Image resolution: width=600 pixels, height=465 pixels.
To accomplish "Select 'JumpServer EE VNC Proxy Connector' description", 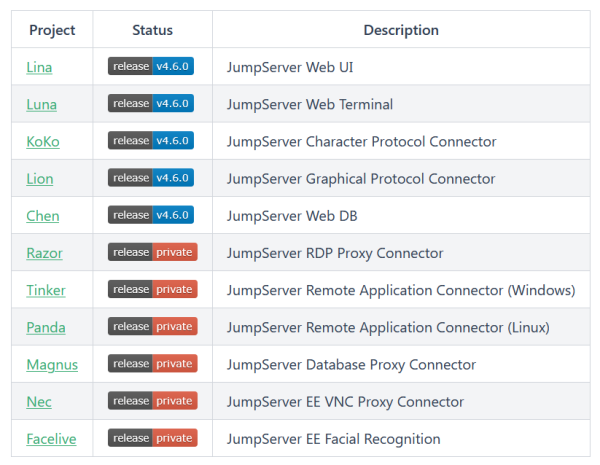I will (x=345, y=402).
